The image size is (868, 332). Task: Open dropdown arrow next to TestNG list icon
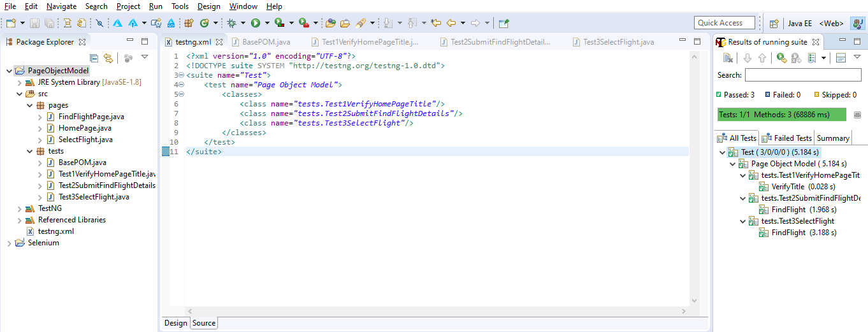(x=824, y=58)
